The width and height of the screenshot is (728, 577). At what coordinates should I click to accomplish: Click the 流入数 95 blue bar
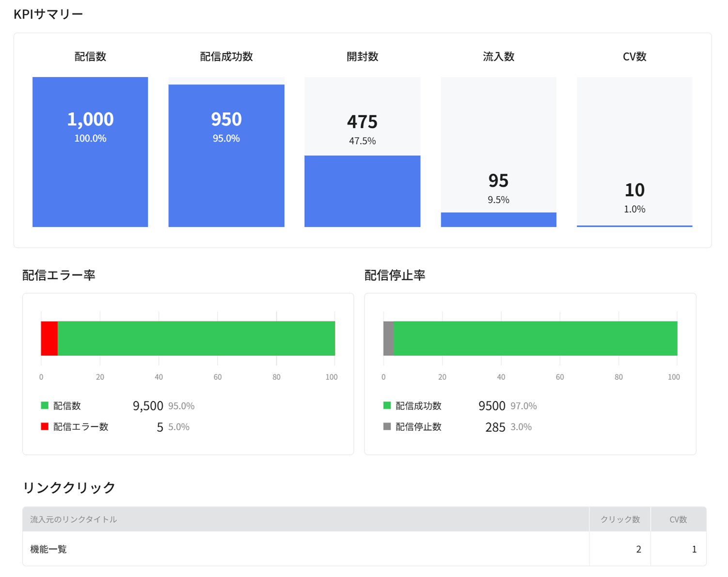(x=498, y=219)
